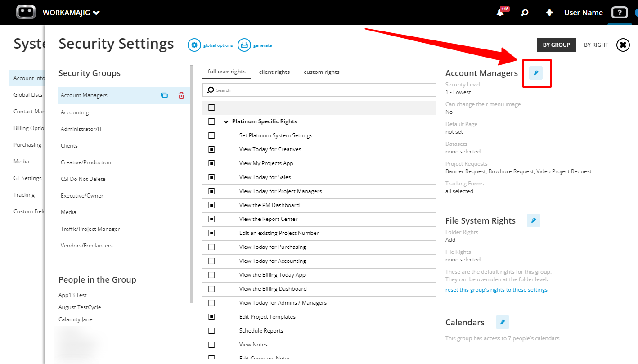The height and width of the screenshot is (364, 638).
Task: Open Media in left settings menu
Action: pyautogui.click(x=21, y=162)
